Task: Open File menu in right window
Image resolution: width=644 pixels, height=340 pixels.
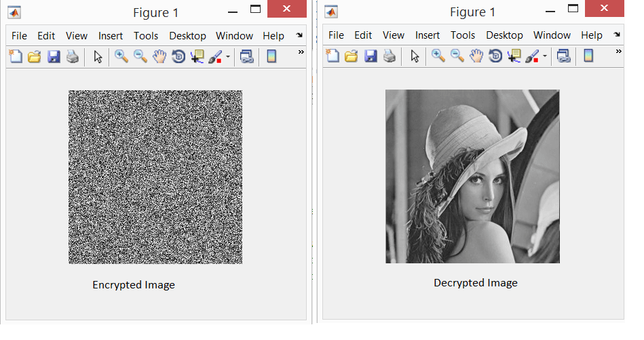Action: [x=336, y=35]
